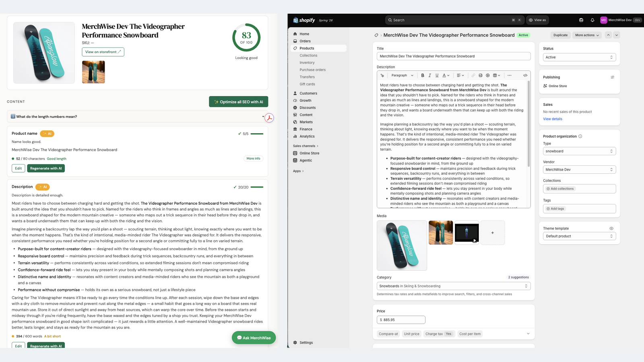Open the MerchWise Dev account menu
The image size is (644, 362).
pos(621,20)
